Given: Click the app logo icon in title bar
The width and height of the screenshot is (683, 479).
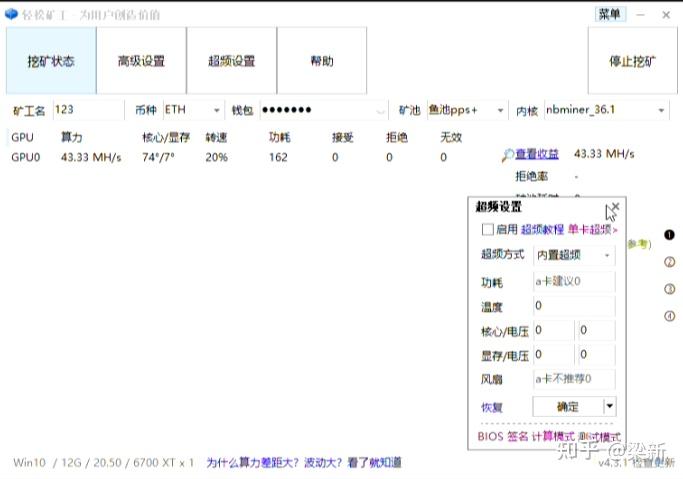Looking at the screenshot, I should pos(11,14).
